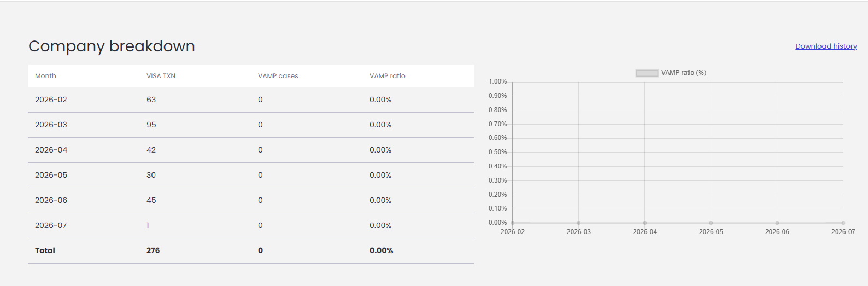Select the 2026-07 month cell

(x=51, y=225)
